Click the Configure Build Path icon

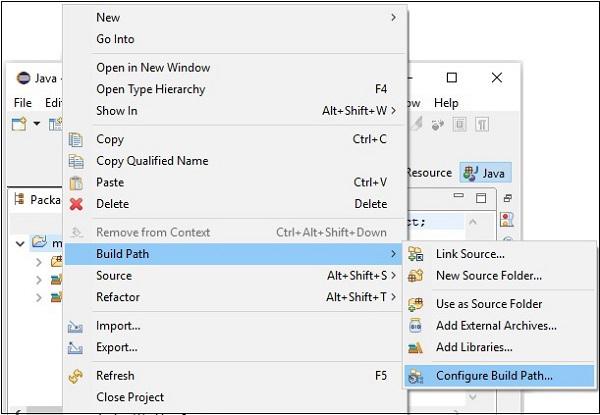click(417, 376)
